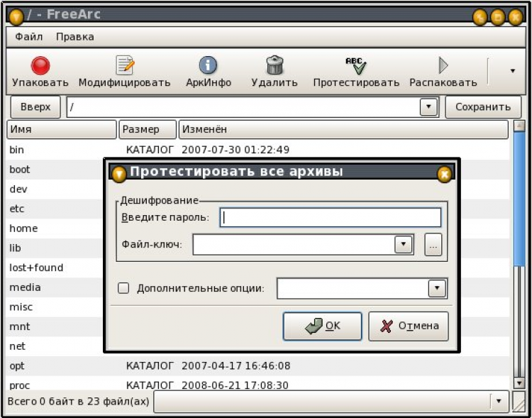Open АркИнфо blue info icon
This screenshot has height=418, width=532.
pyautogui.click(x=208, y=66)
